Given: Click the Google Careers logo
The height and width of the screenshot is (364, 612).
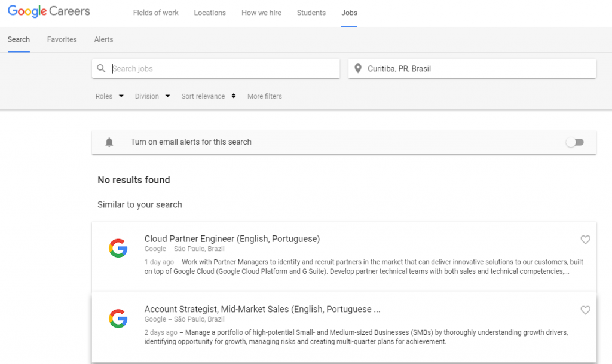Looking at the screenshot, I should 49,11.
